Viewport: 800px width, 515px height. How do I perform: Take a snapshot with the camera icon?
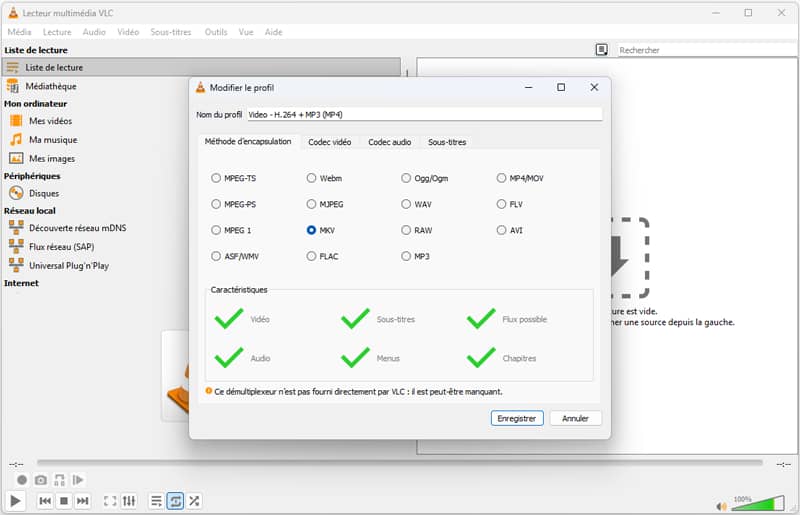pos(41,481)
